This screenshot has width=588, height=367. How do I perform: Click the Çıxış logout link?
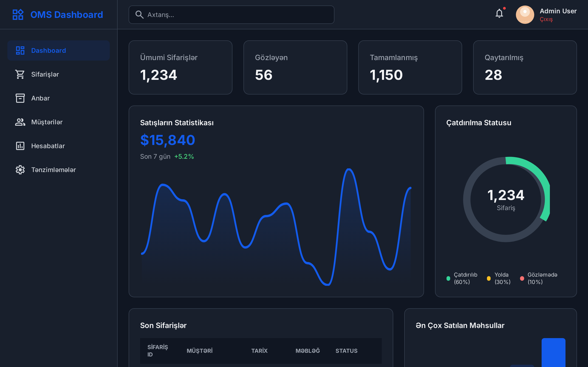546,19
